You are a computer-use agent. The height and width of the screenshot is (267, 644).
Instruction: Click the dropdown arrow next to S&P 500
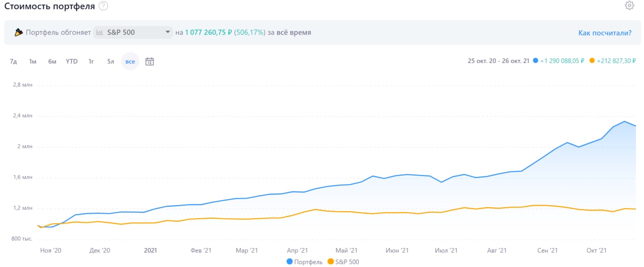(x=168, y=33)
